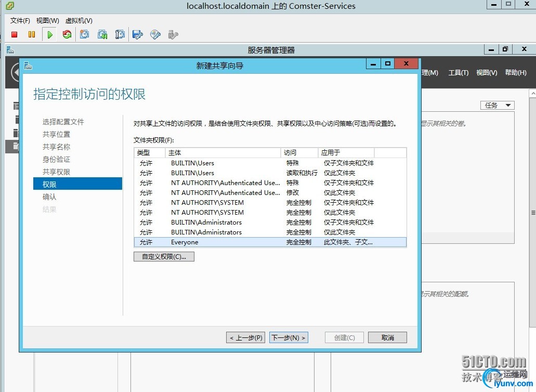This screenshot has height=392, width=536.
Task: Click the orange pause VM icon
Action: 32,34
